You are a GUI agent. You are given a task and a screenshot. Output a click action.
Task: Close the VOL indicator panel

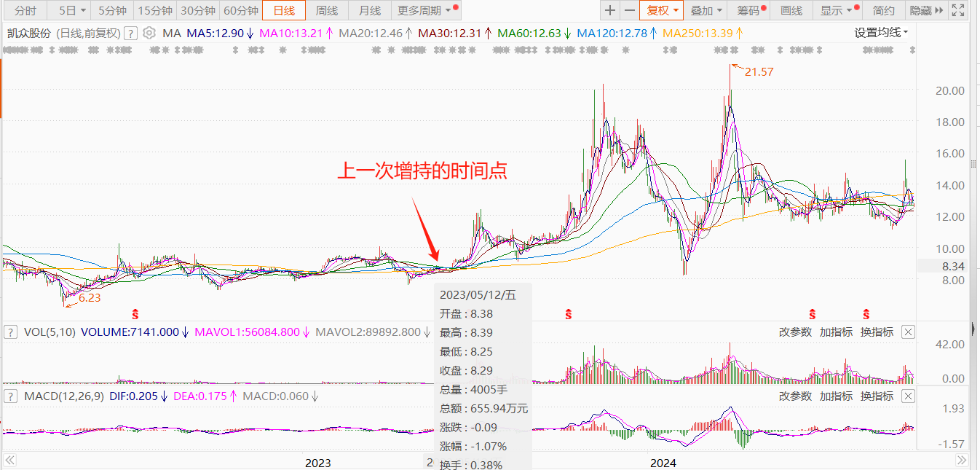(x=908, y=332)
